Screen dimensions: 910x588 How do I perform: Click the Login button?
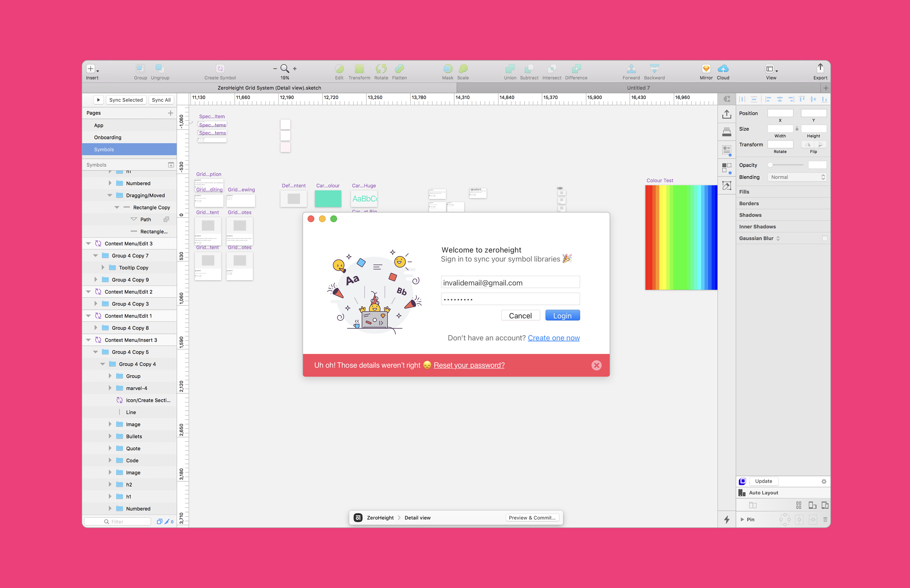point(562,316)
